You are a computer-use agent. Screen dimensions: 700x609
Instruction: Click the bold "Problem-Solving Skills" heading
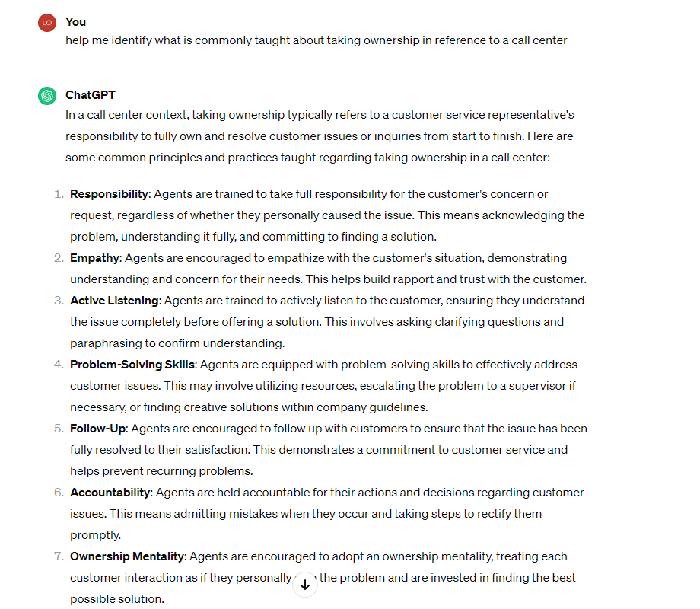coord(132,364)
